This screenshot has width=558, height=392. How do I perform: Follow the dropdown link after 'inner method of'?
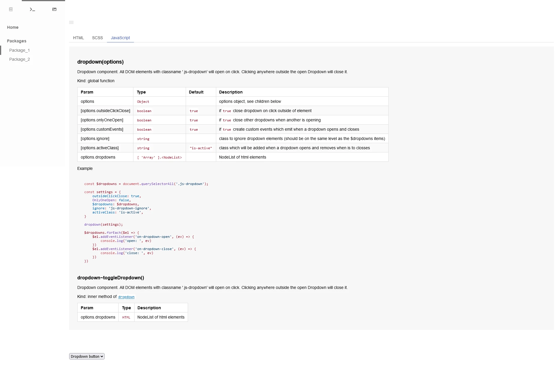(126, 297)
